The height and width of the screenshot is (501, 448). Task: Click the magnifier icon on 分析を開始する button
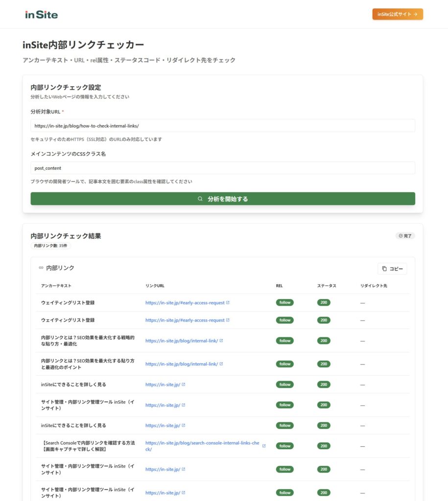[200, 199]
